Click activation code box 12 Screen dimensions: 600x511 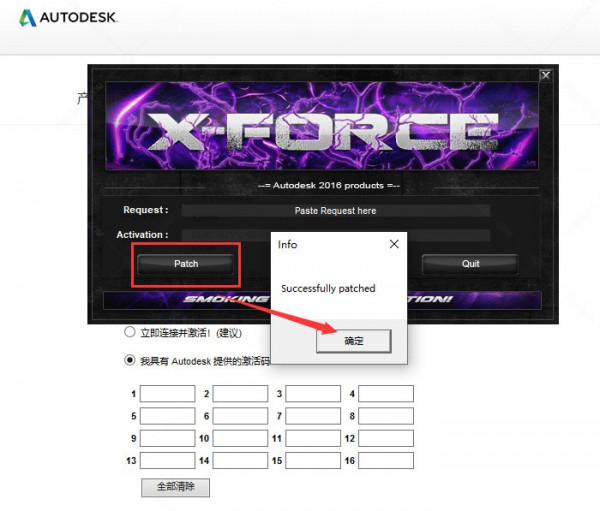pos(386,438)
